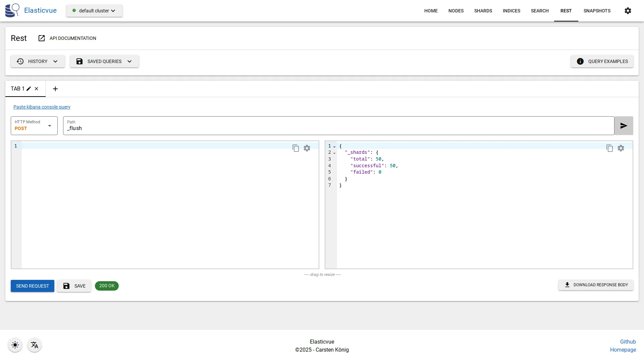
Task: Add a new tab with the plus icon
Action: click(x=55, y=89)
